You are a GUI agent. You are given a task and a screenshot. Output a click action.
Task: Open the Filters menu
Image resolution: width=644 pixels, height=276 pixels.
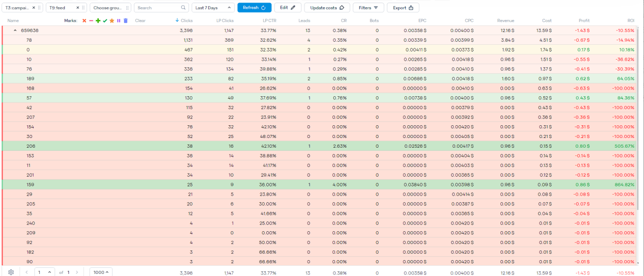pyautogui.click(x=369, y=8)
